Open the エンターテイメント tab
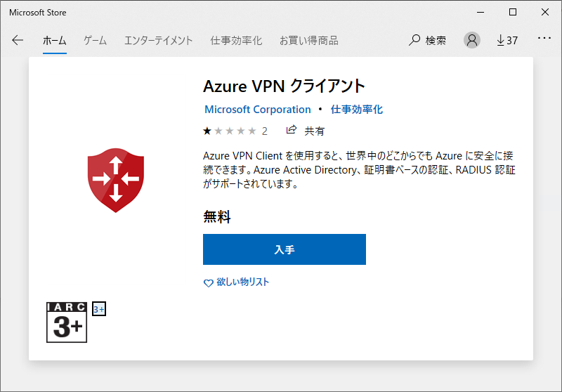 tap(158, 41)
